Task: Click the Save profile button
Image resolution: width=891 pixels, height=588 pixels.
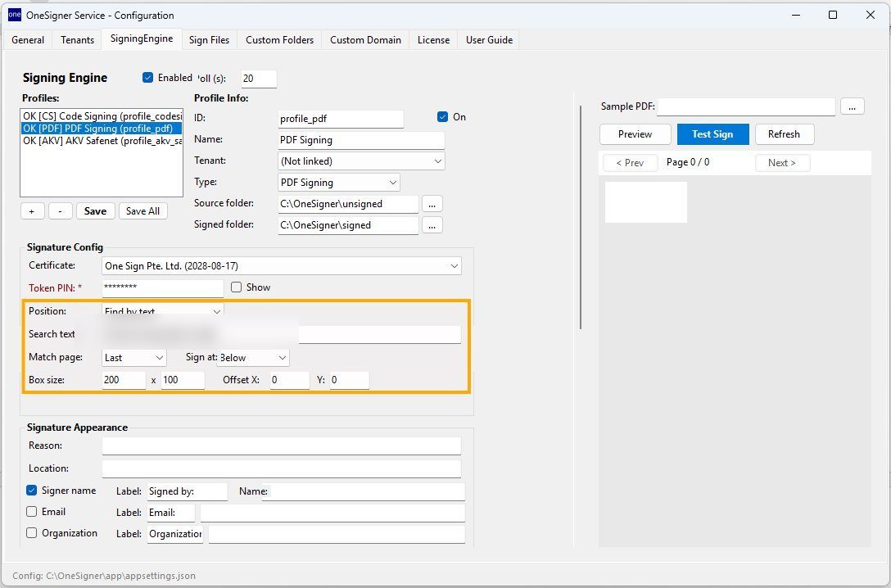Action: point(96,210)
